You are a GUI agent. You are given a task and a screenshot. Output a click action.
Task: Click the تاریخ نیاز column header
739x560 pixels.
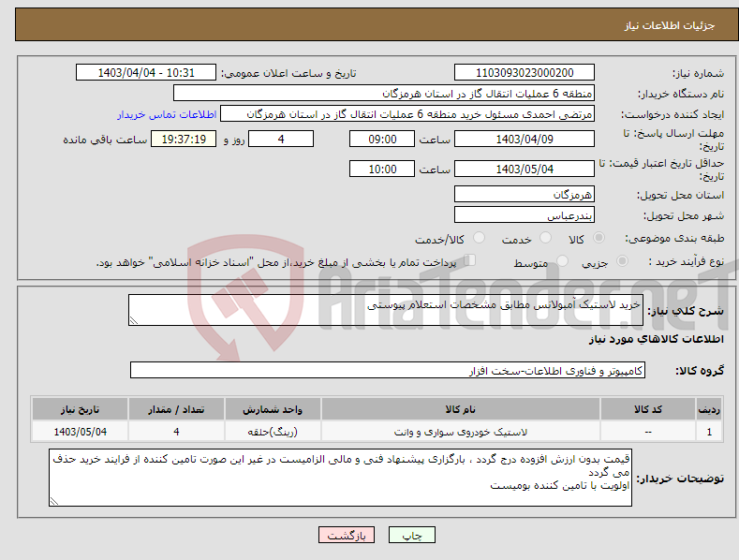[x=80, y=409]
